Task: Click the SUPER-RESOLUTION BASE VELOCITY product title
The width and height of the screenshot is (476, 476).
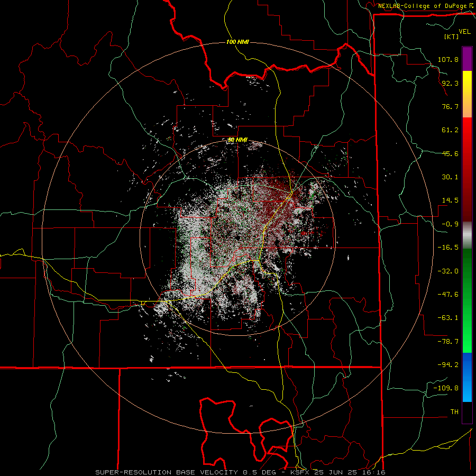Action: tap(167, 472)
